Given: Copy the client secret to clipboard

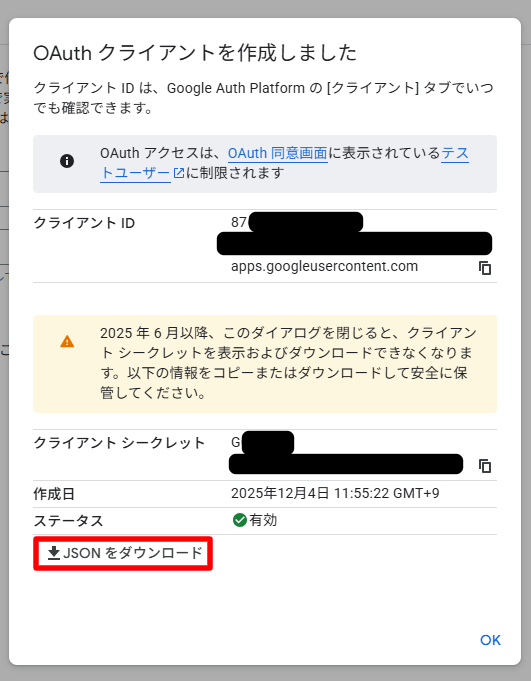Looking at the screenshot, I should point(485,466).
